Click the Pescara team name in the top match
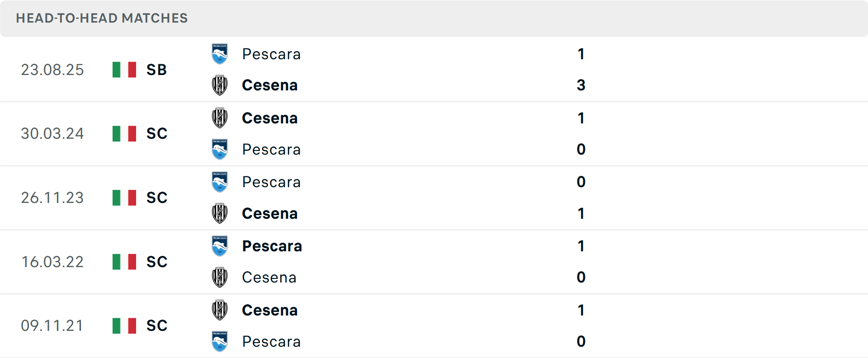This screenshot has width=868, height=358. pos(271,54)
